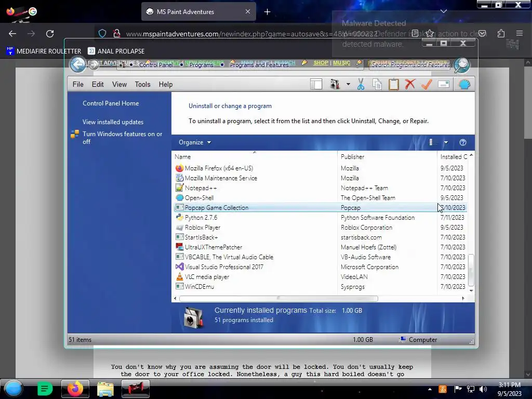Open the views dropdown arrow in toolbar
Viewport: 532px width, 399px height.
coord(348,84)
